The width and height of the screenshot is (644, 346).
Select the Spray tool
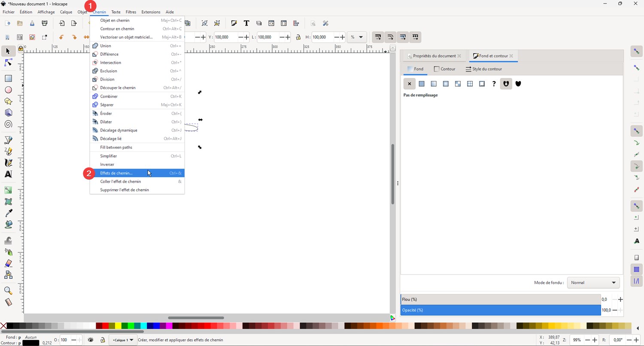pos(8,252)
